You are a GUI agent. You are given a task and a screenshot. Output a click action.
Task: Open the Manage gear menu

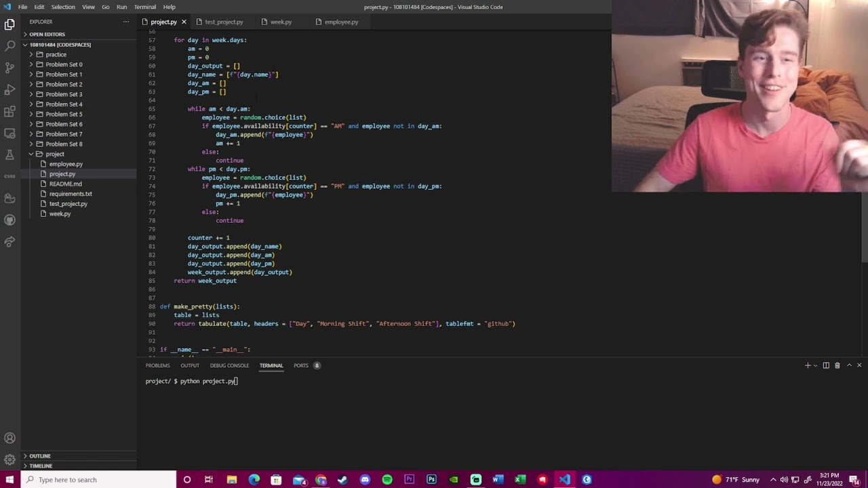pyautogui.click(x=9, y=460)
